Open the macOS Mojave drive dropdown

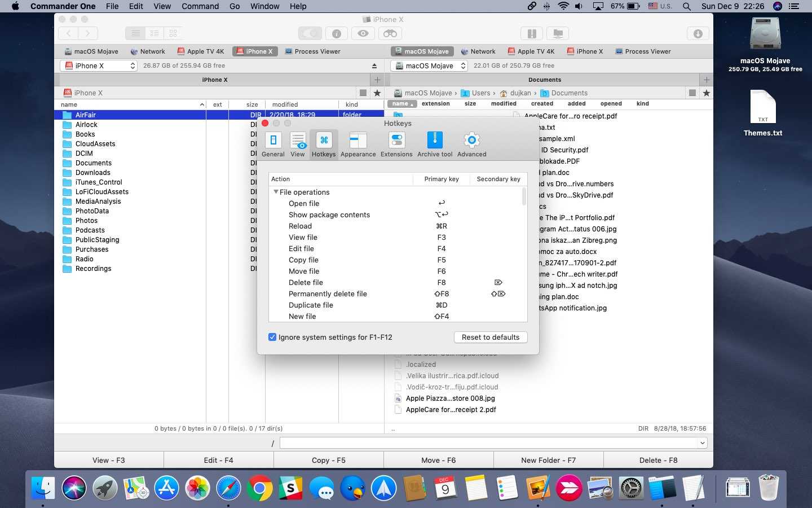(x=429, y=66)
